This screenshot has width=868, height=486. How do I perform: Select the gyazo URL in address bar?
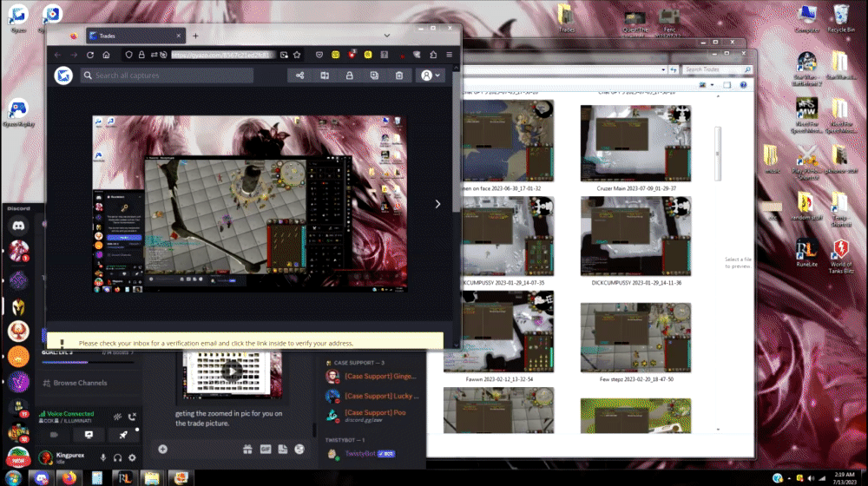click(x=222, y=55)
